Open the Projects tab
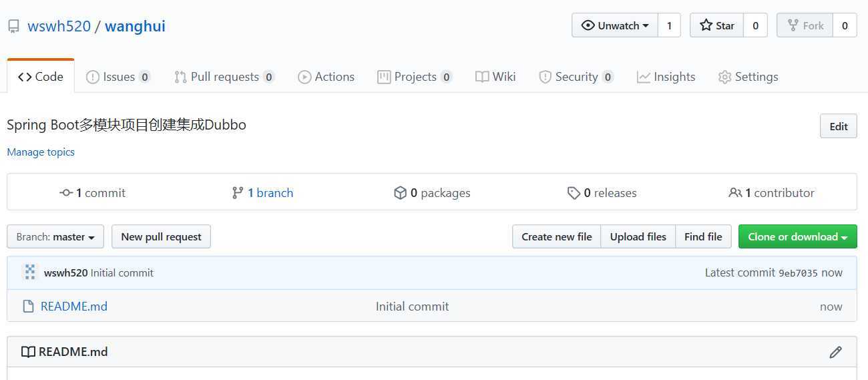The height and width of the screenshot is (380, 868). point(415,77)
